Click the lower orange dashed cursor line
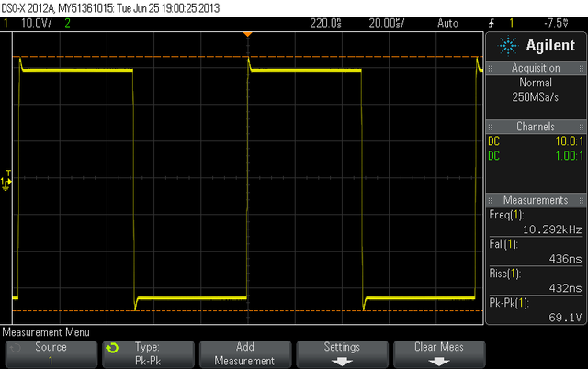 point(247,311)
